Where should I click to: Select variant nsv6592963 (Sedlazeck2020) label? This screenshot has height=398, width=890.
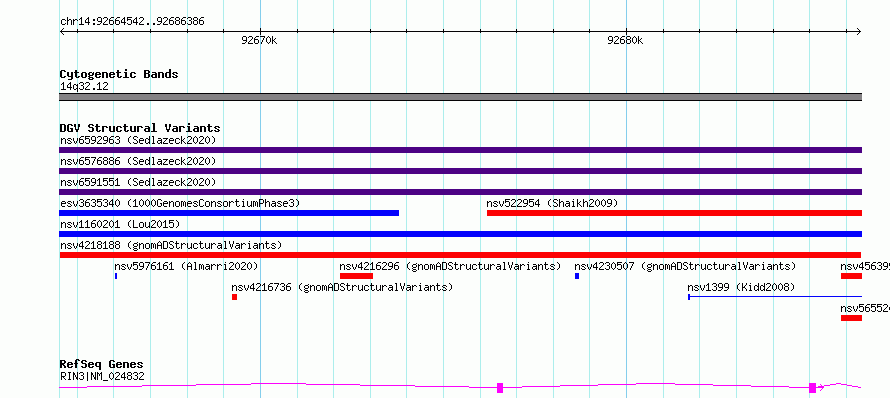138,140
